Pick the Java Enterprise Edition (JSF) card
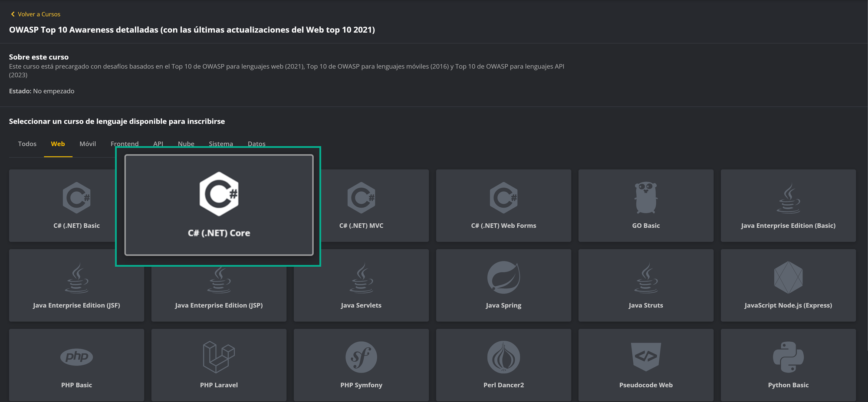868x402 pixels. [76, 285]
